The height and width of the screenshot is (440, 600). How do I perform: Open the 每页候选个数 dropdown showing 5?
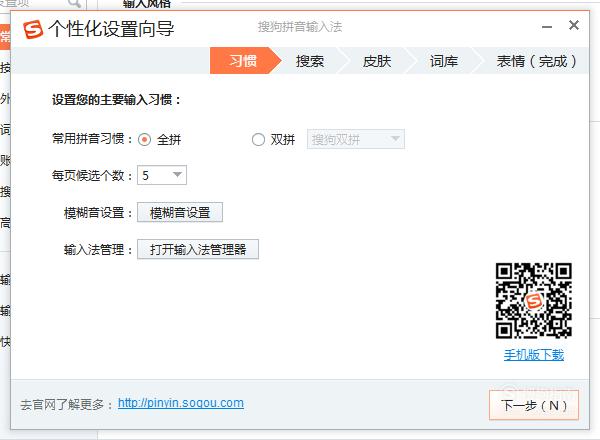(162, 175)
